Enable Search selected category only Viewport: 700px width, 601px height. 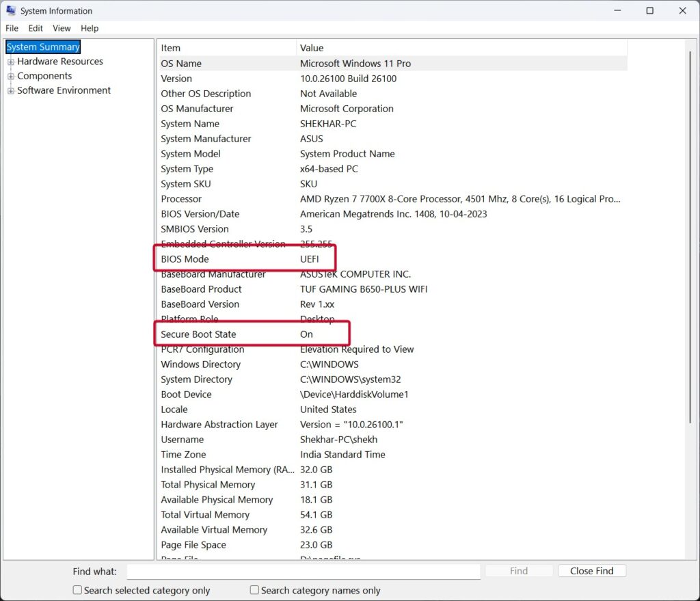click(77, 589)
